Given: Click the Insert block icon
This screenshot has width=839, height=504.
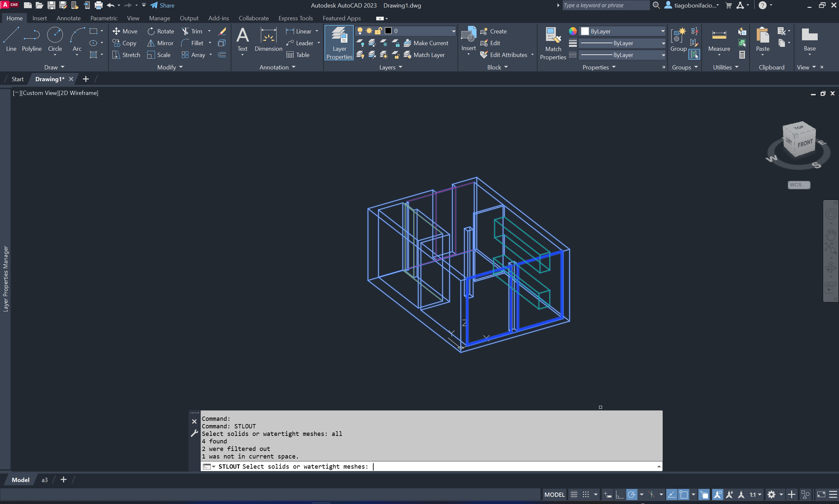Looking at the screenshot, I should tap(468, 35).
